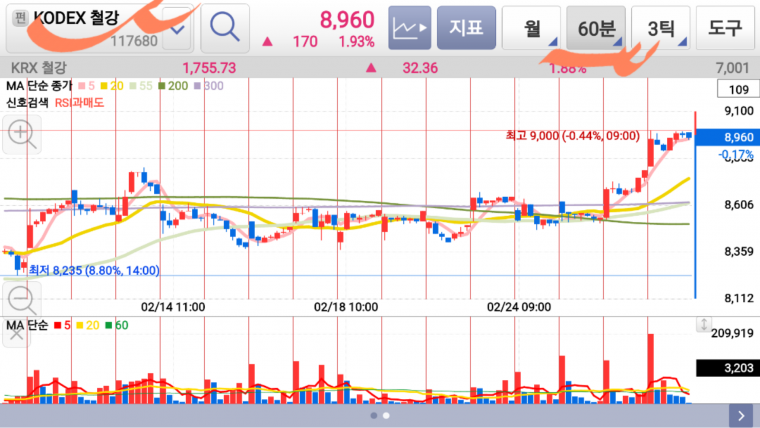760x428 pixels.
Task: Open the MA 단순 종가 indicator label
Action: coord(39,86)
